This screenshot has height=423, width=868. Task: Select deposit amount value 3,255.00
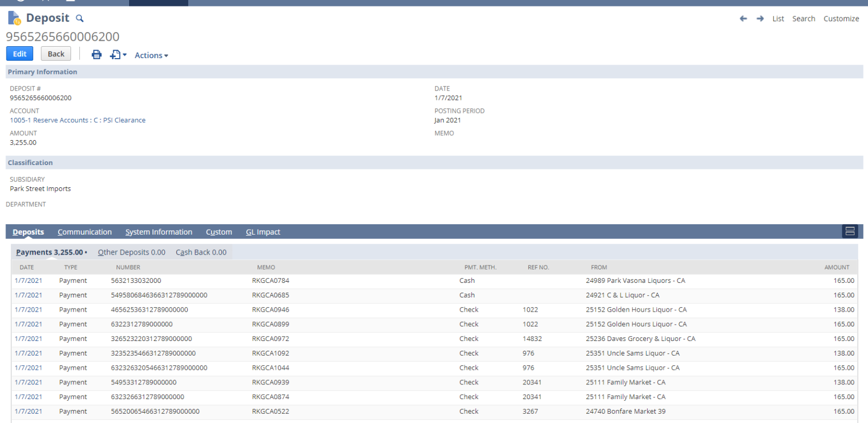23,142
